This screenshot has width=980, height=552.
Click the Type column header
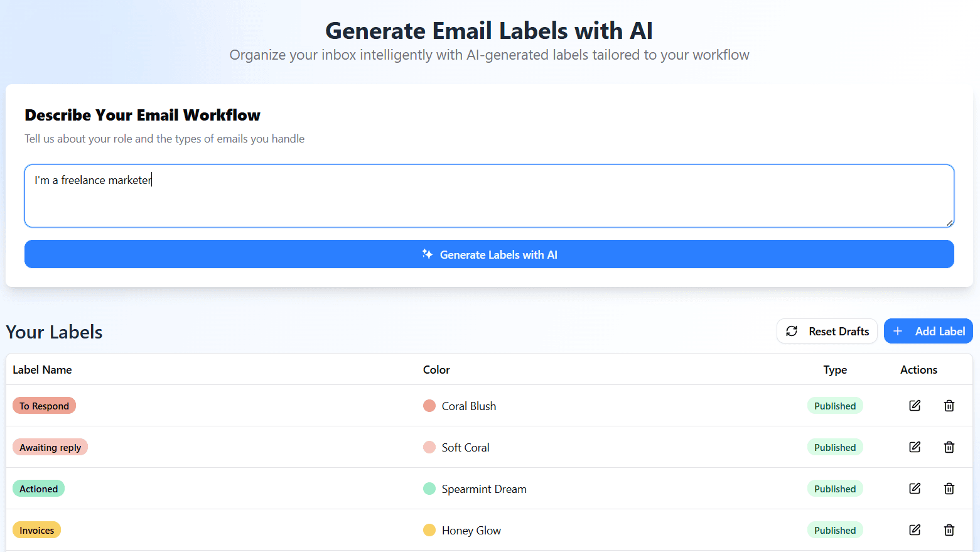coord(835,370)
